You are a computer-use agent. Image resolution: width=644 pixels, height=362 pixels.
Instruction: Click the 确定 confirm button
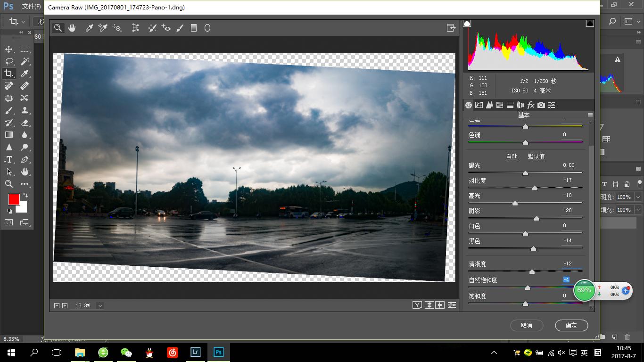point(571,325)
